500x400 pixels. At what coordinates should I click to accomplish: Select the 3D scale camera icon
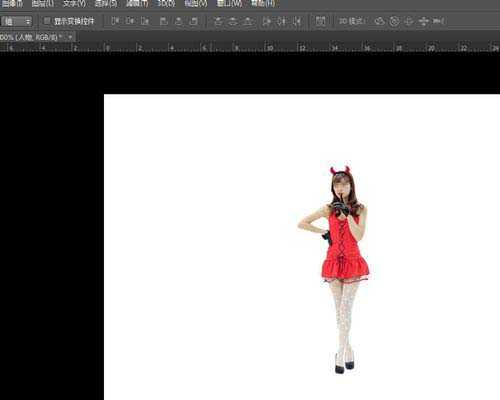point(438,21)
